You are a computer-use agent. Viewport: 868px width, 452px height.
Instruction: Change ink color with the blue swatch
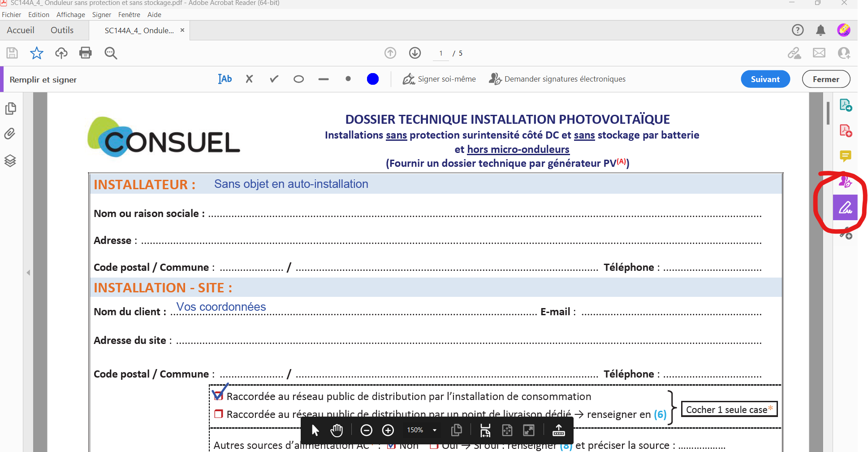[372, 79]
